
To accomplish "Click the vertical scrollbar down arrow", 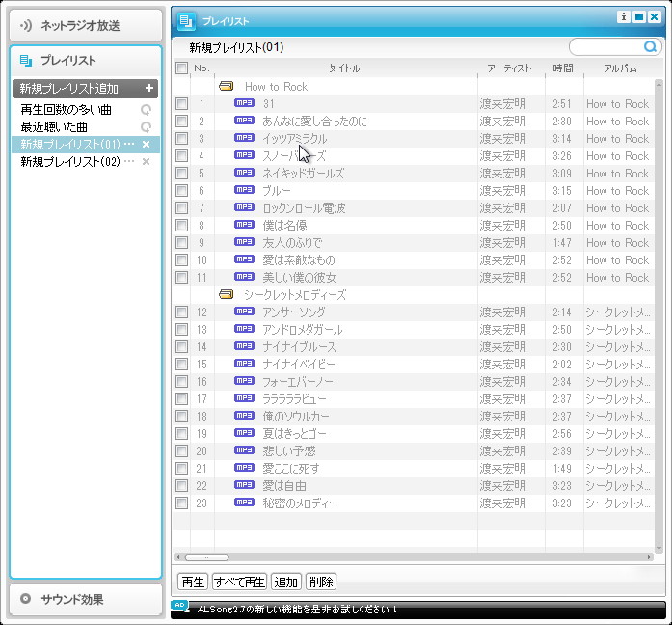I will click(x=659, y=548).
